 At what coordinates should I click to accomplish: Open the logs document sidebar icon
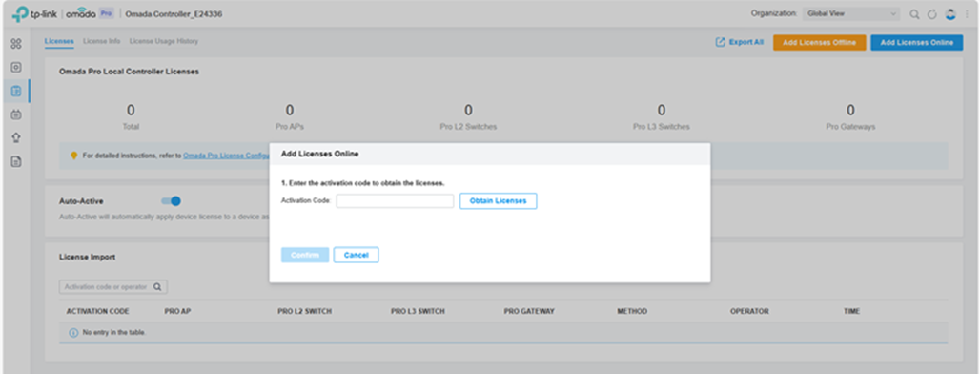(x=16, y=162)
